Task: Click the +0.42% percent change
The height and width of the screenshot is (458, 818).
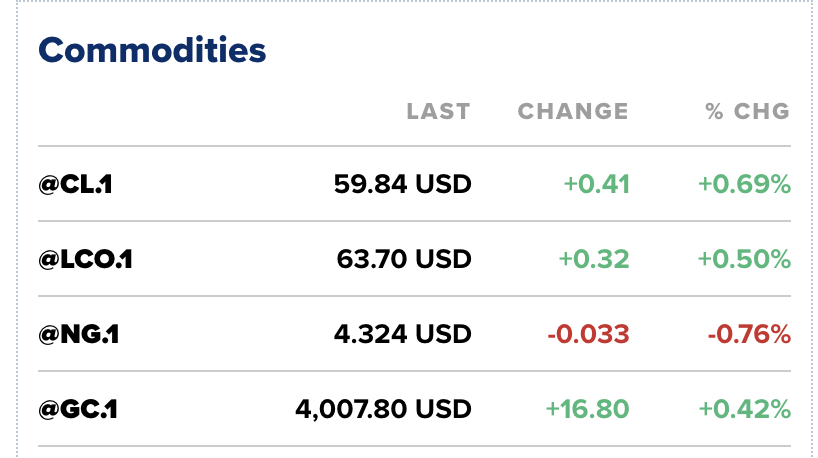Action: coord(744,409)
